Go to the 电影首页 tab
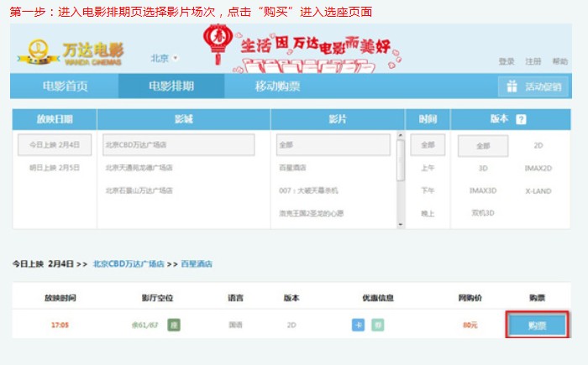The width and height of the screenshot is (588, 365). click(65, 86)
